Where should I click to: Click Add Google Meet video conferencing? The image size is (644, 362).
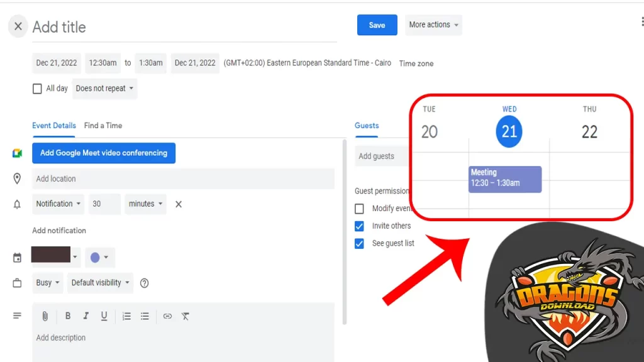pos(103,153)
